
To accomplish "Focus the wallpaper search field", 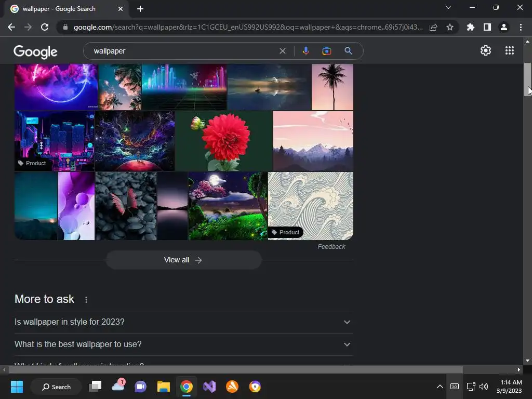I will pyautogui.click(x=183, y=51).
